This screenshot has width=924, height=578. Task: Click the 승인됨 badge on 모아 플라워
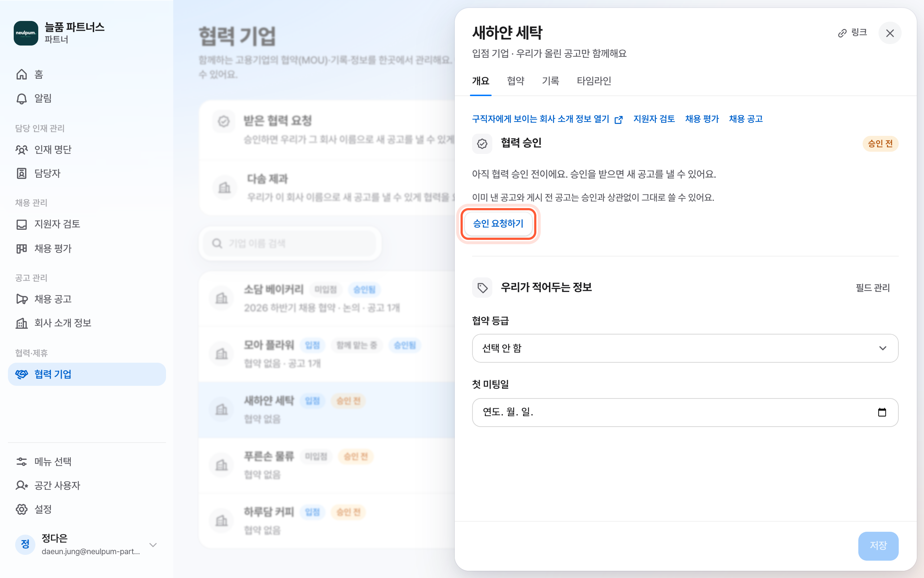(x=405, y=345)
